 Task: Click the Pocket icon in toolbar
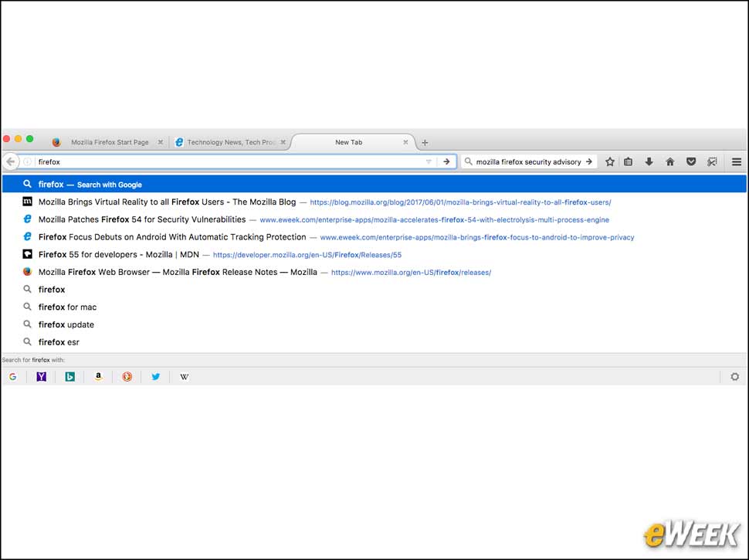[691, 161]
